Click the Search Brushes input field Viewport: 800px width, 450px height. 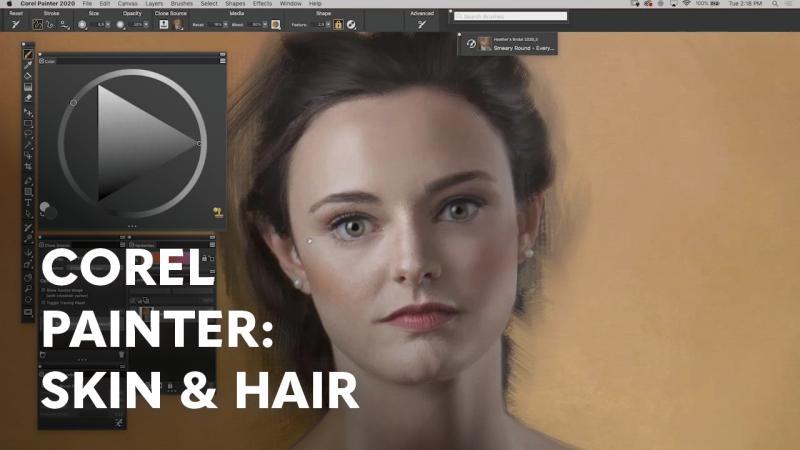click(512, 17)
